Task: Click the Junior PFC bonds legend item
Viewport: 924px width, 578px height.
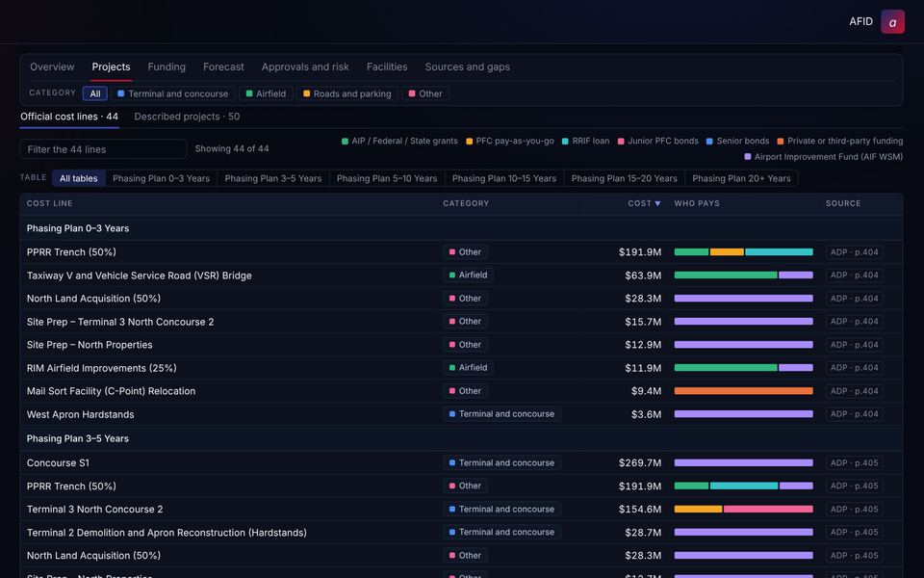Action: (x=657, y=141)
